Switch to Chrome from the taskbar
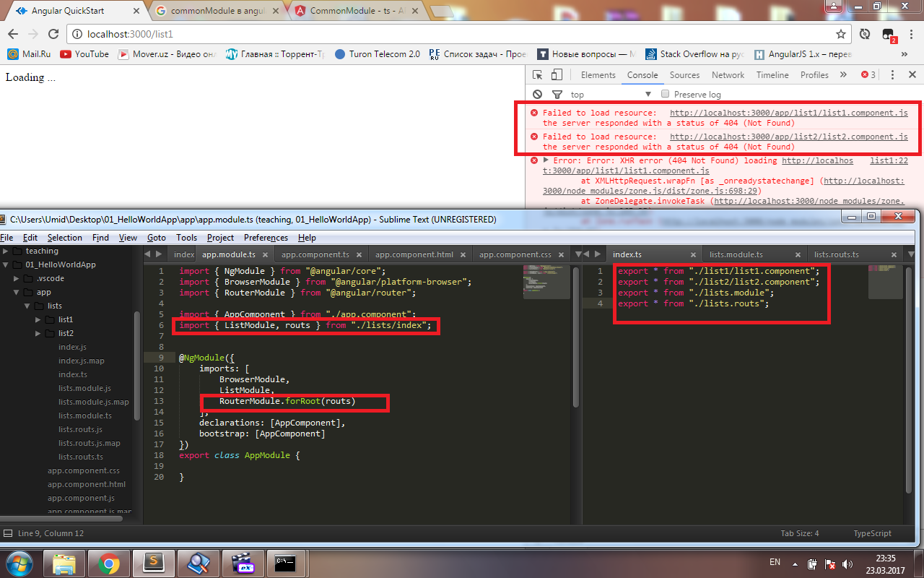924x578 pixels. 110,563
